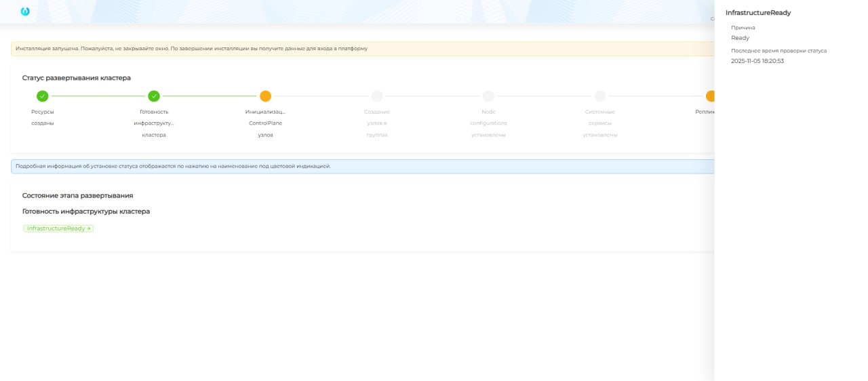
Task: Open the Ресурсы созданы step label
Action: pyautogui.click(x=42, y=117)
